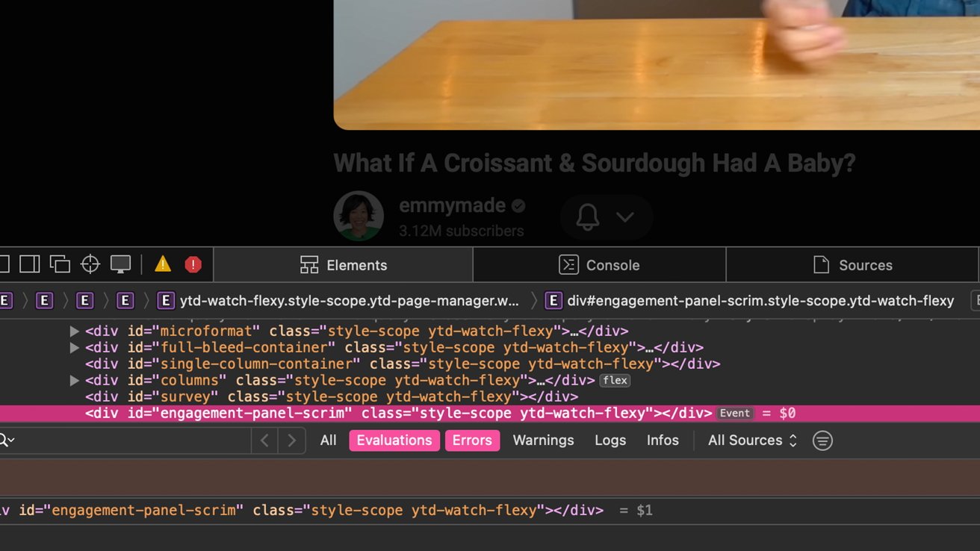
Task: Click the device settings monitor icon
Action: 120,264
